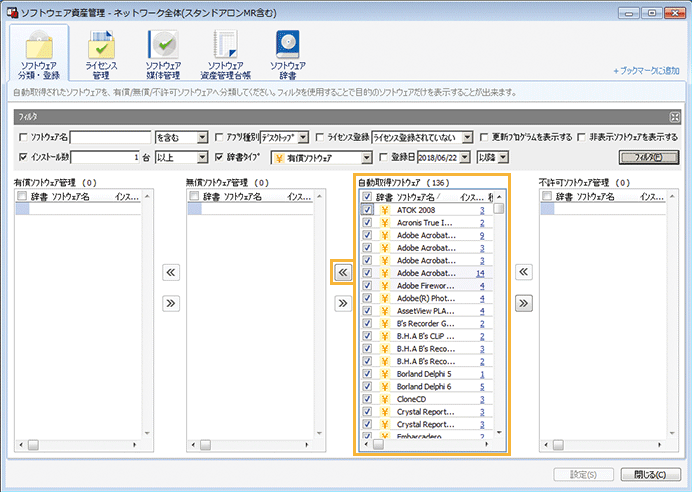Open ソフトウェア辞書 tab
This screenshot has width=692, height=492.
[287, 55]
